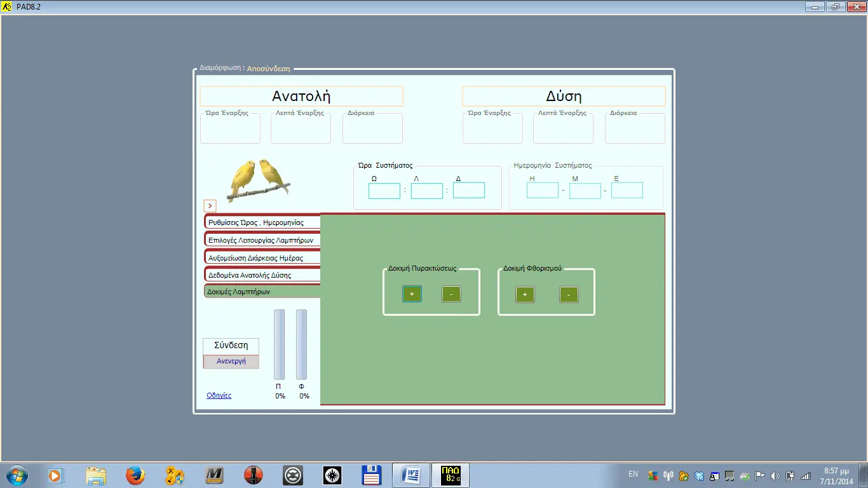Select the Αυξομείωση Διάρκειας Ημέρας tab
Viewport: 868px width, 488px height.
262,258
